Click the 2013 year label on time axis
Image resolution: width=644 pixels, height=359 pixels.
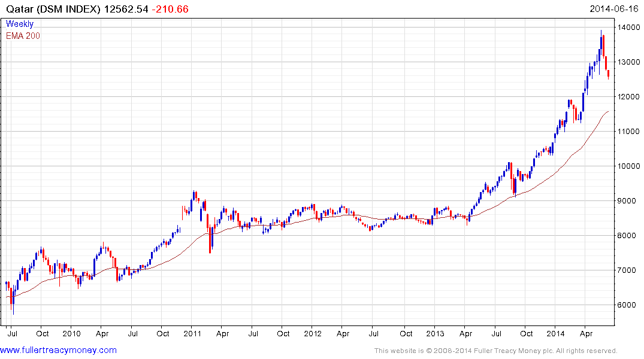(x=435, y=333)
